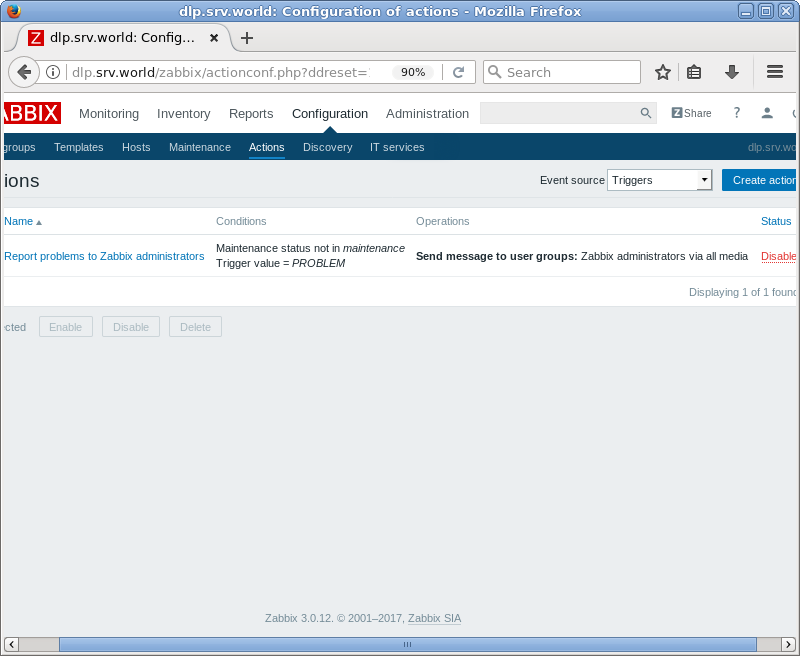
Task: Open site information icon in address bar
Action: point(53,72)
